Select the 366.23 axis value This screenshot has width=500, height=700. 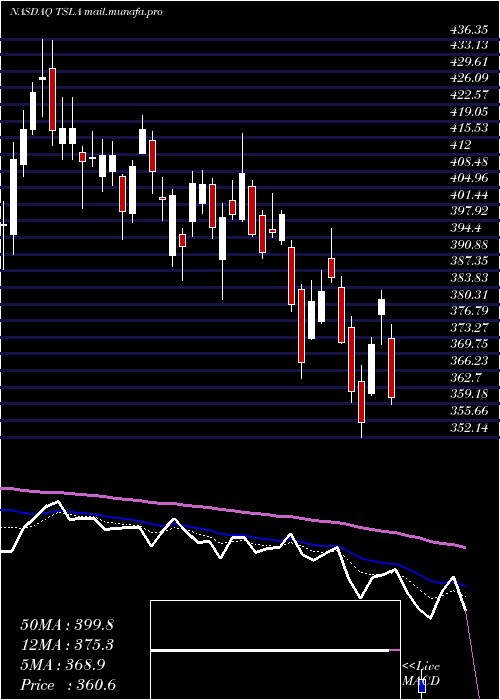point(469,361)
